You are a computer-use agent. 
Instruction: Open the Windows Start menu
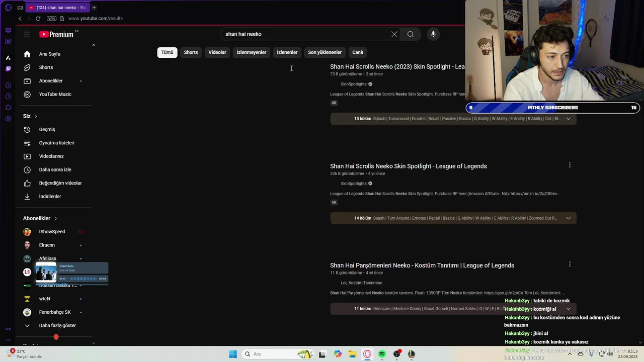233,354
